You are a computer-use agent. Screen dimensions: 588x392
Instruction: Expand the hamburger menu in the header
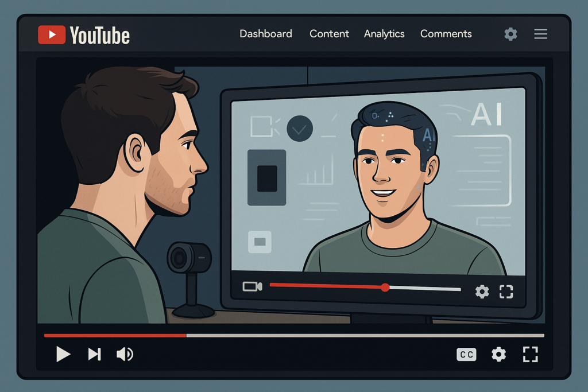pyautogui.click(x=540, y=34)
